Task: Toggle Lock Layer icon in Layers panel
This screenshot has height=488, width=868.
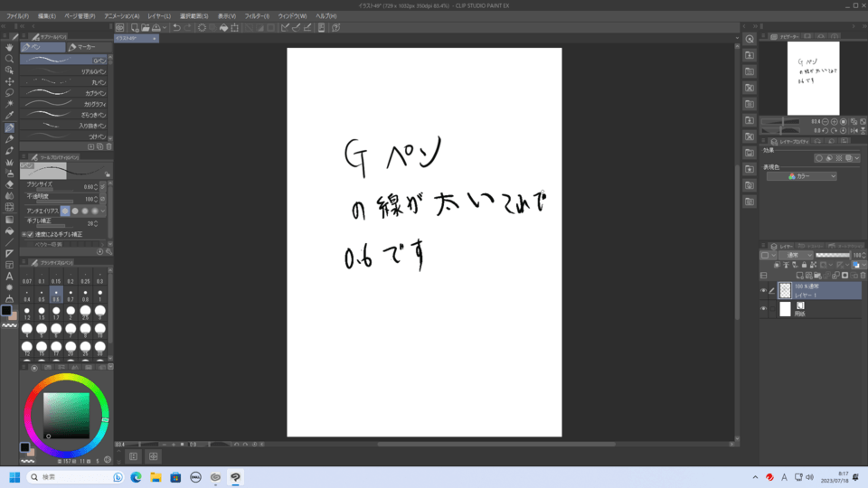Action: pos(805,265)
